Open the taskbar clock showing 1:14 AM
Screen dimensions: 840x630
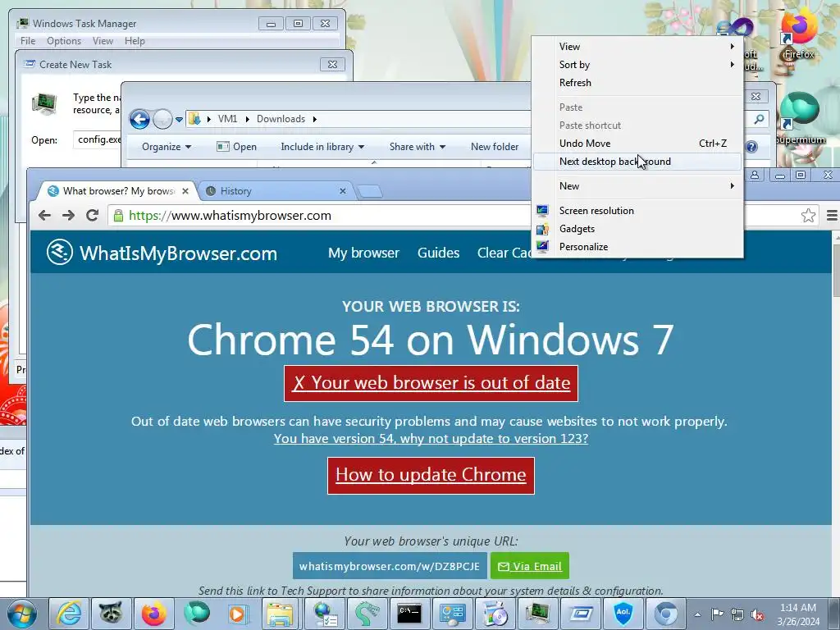point(798,614)
